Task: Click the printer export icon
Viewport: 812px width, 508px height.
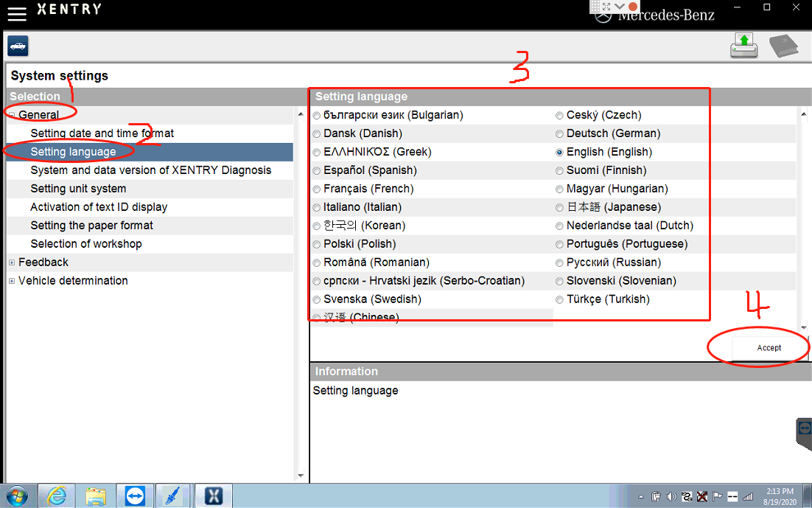Action: click(744, 45)
